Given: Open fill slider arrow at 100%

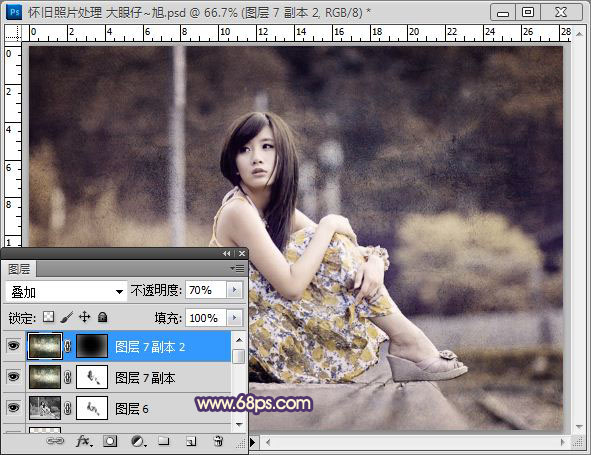Looking at the screenshot, I should click(x=234, y=318).
